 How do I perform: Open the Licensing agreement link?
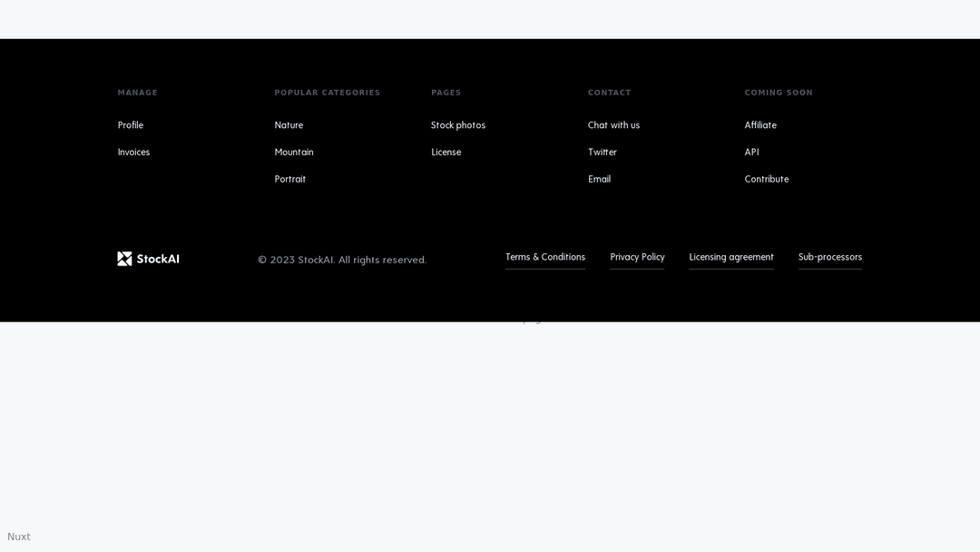[731, 258]
